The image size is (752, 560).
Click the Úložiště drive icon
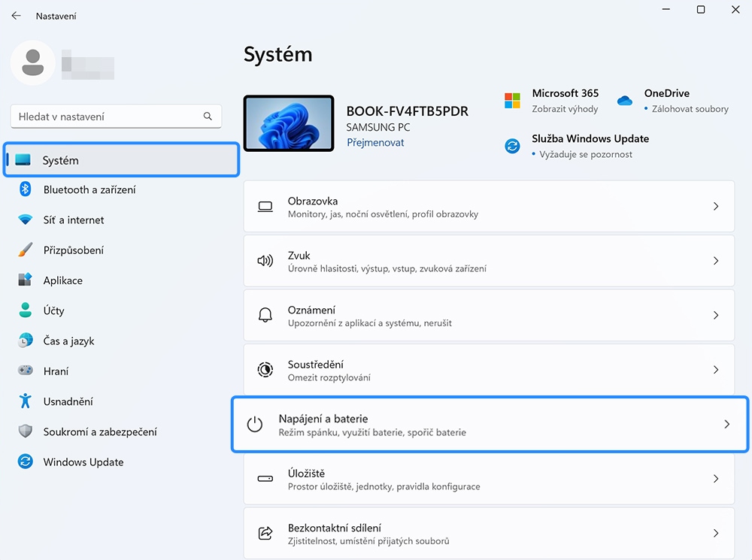[265, 479]
